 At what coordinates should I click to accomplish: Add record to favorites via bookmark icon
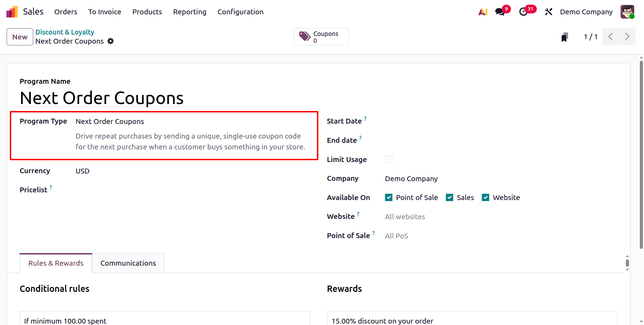click(565, 36)
